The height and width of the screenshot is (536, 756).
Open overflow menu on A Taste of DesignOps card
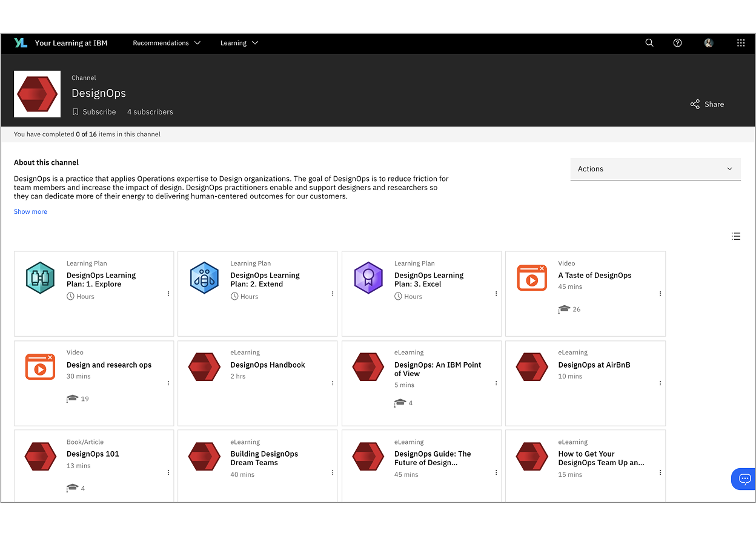660,294
